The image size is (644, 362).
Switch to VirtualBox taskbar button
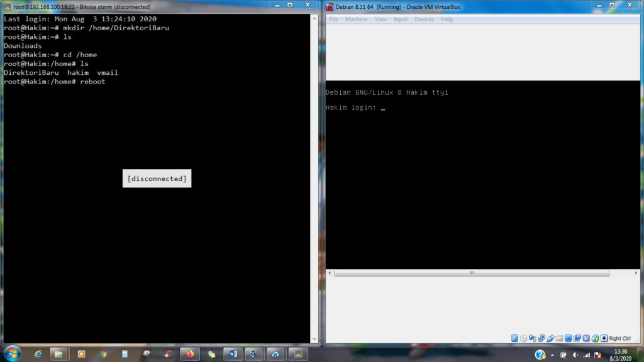coord(253,354)
